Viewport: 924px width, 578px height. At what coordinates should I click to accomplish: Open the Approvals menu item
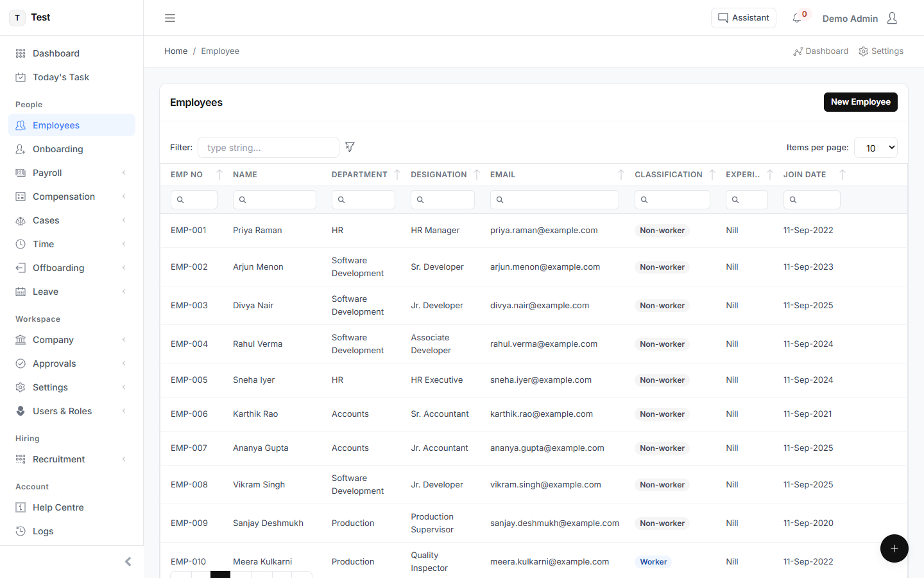tap(71, 363)
